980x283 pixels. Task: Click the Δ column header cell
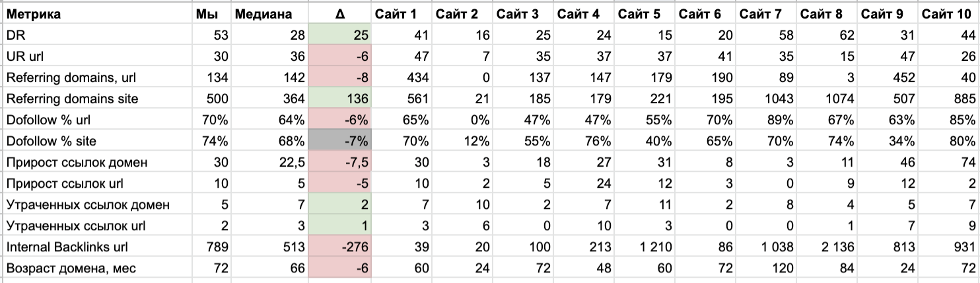339,14
